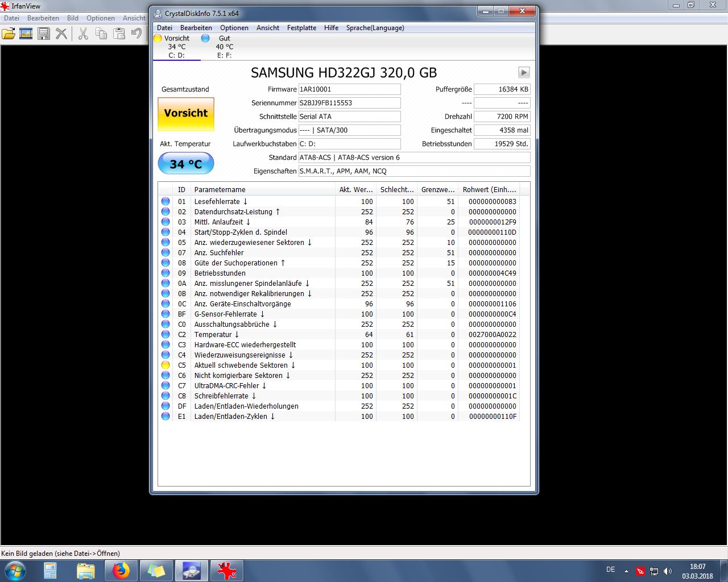
Task: Click the volume speaker tray icon
Action: (668, 571)
